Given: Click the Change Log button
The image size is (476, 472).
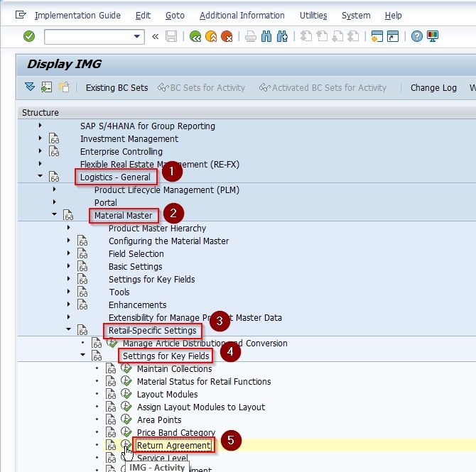Looking at the screenshot, I should [x=433, y=88].
